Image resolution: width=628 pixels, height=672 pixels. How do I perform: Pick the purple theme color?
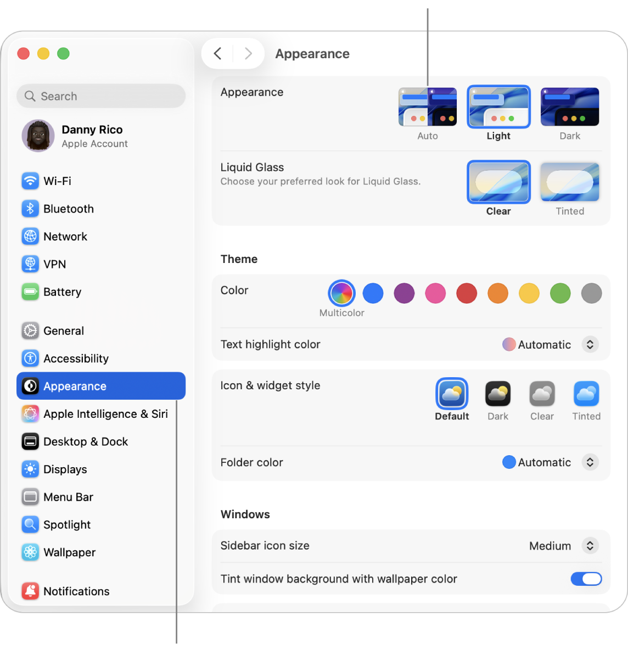(404, 293)
